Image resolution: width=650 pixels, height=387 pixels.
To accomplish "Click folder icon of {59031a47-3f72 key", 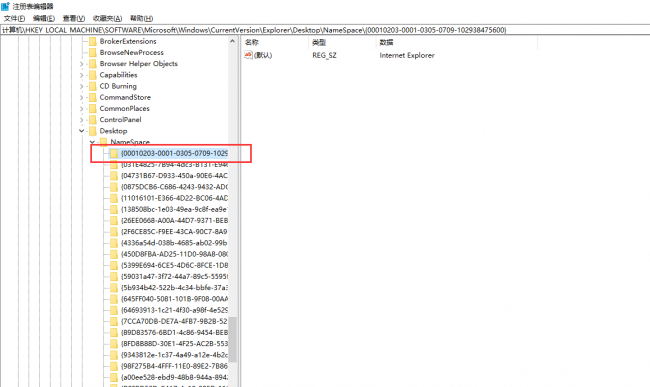I will tap(114, 276).
